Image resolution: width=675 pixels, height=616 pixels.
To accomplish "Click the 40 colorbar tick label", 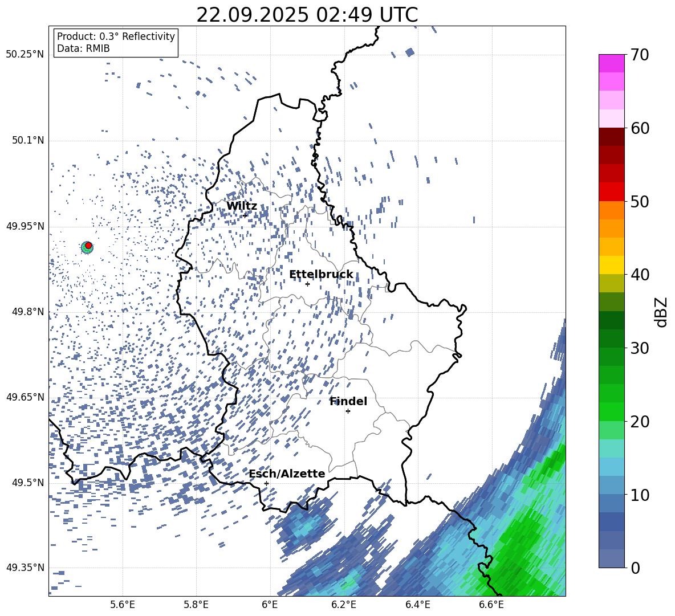I will (x=640, y=275).
